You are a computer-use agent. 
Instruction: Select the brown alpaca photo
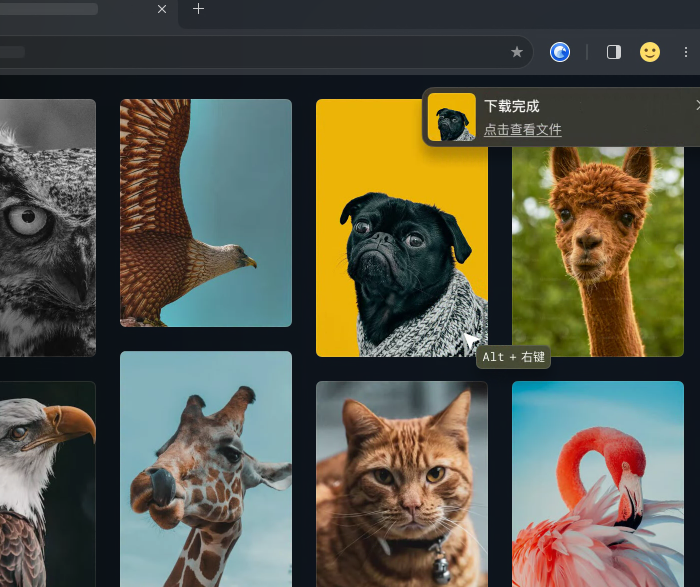click(598, 251)
